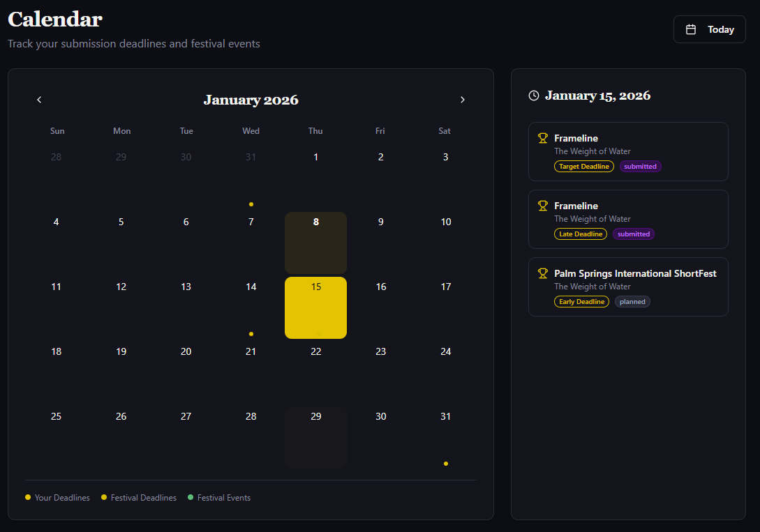Image resolution: width=760 pixels, height=532 pixels.
Task: Click trophy icon on Frameline Target Deadline card
Action: (x=543, y=138)
